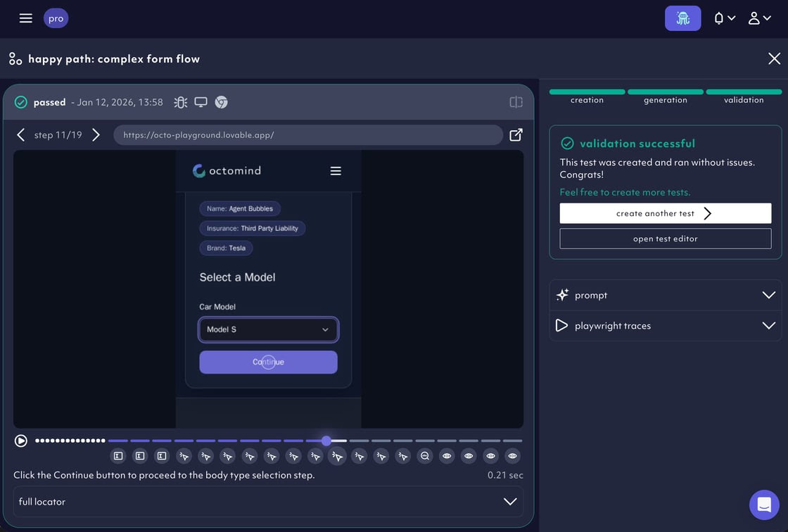788x532 pixels.
Task: Click the creation progress stage
Action: pyautogui.click(x=587, y=96)
